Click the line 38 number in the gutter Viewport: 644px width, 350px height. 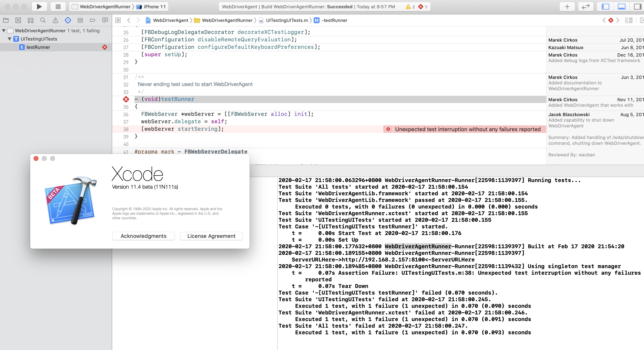pos(126,129)
